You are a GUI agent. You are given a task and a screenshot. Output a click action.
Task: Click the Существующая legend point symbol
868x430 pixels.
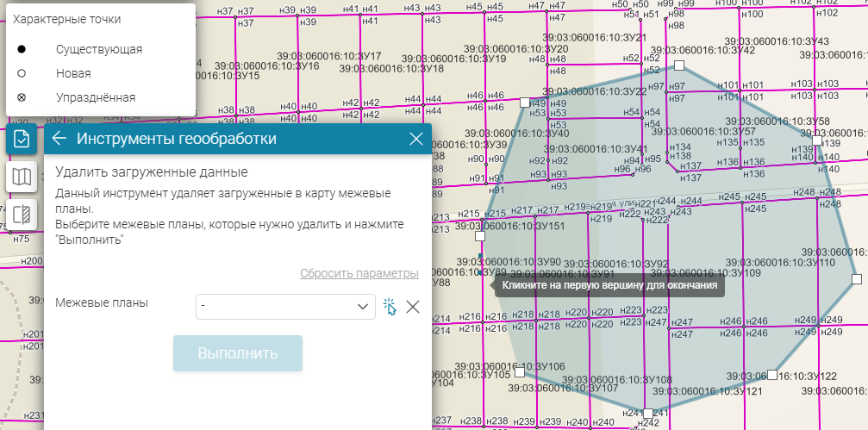tap(22, 49)
